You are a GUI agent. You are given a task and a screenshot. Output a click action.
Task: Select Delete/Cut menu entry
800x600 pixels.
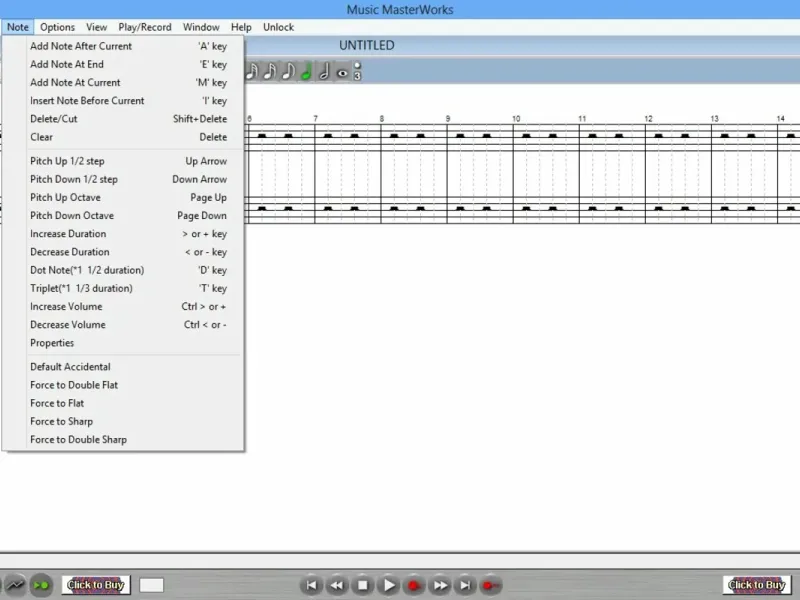pos(123,119)
